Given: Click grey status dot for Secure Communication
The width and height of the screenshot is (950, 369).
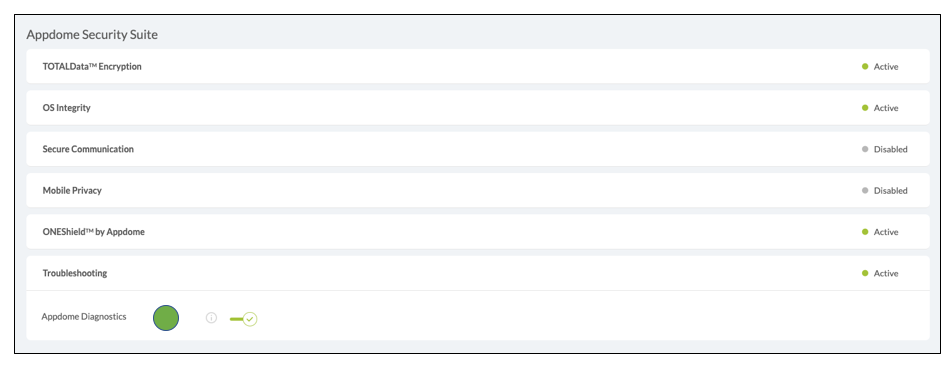Looking at the screenshot, I should tap(865, 149).
